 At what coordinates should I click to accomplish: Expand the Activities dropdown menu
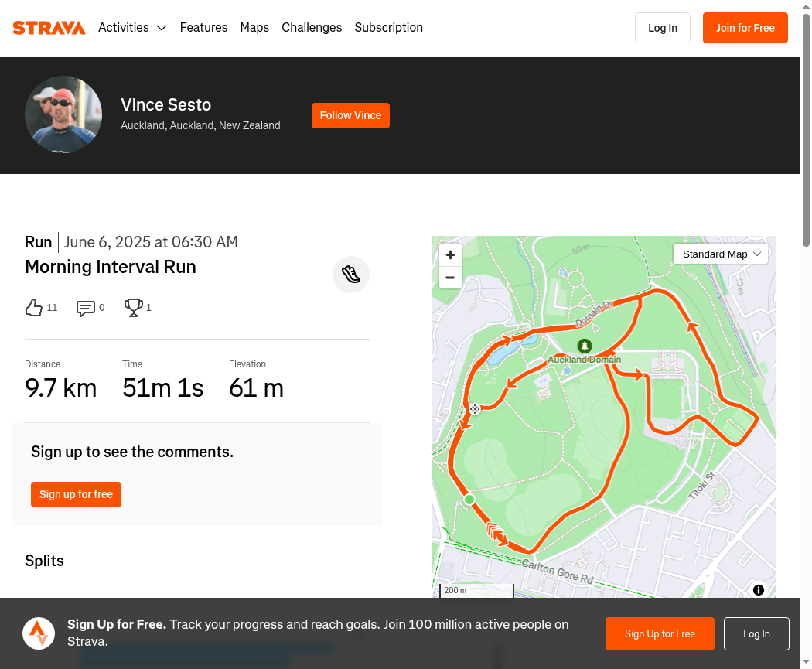coord(132,27)
